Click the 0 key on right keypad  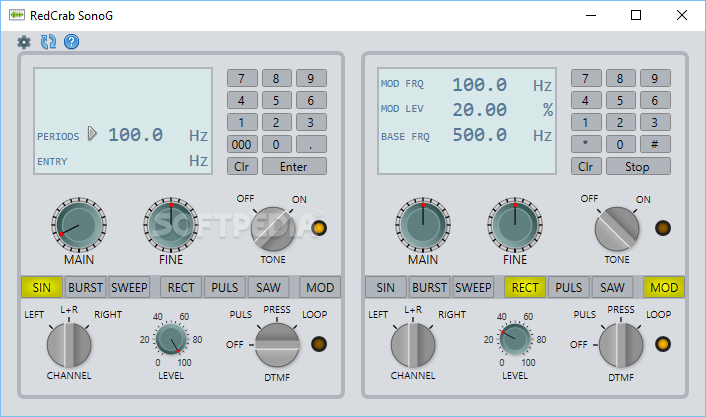620,145
